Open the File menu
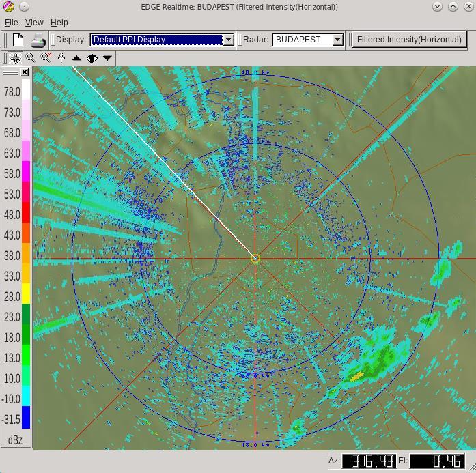476x473 pixels. (x=11, y=23)
